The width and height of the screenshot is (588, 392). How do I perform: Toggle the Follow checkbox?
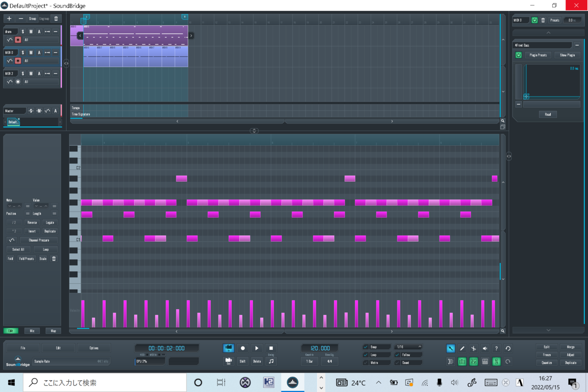(x=397, y=355)
